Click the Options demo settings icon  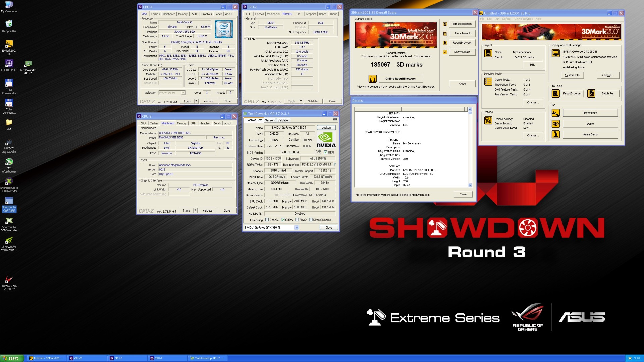click(488, 120)
